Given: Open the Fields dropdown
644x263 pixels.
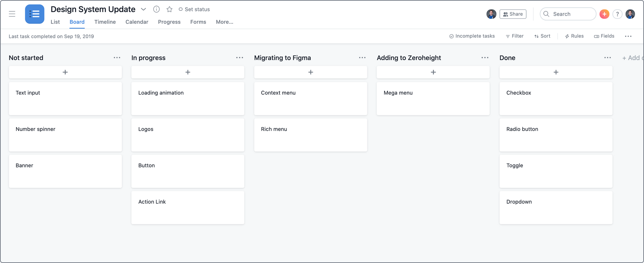Looking at the screenshot, I should click(604, 36).
